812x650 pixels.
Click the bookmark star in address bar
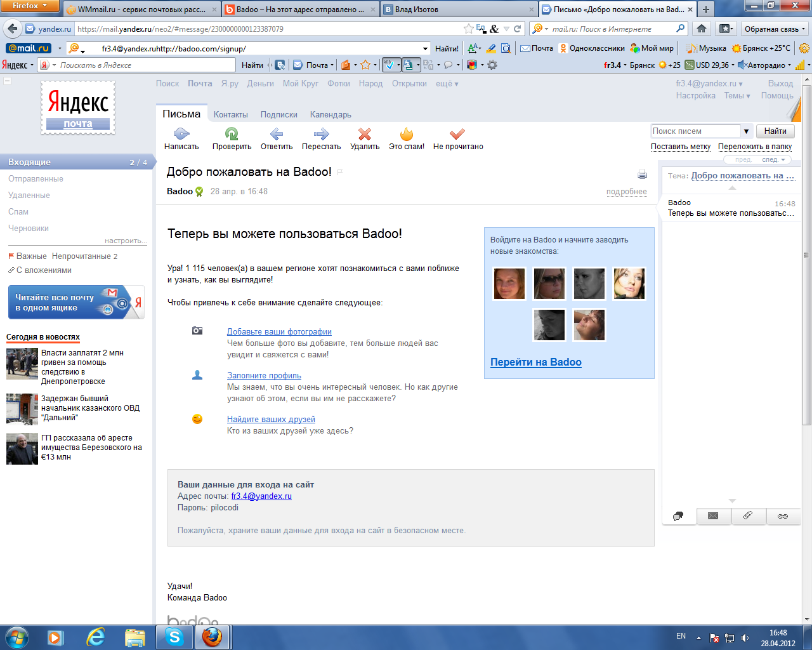(x=468, y=29)
